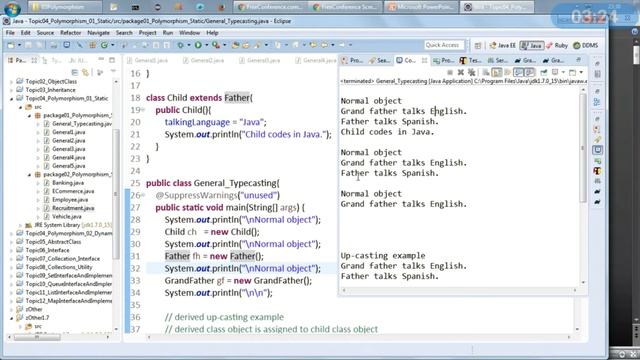This screenshot has width=640, height=360.
Task: Open the Open Console dropdown arrow
Action: pyautogui.click(x=581, y=72)
